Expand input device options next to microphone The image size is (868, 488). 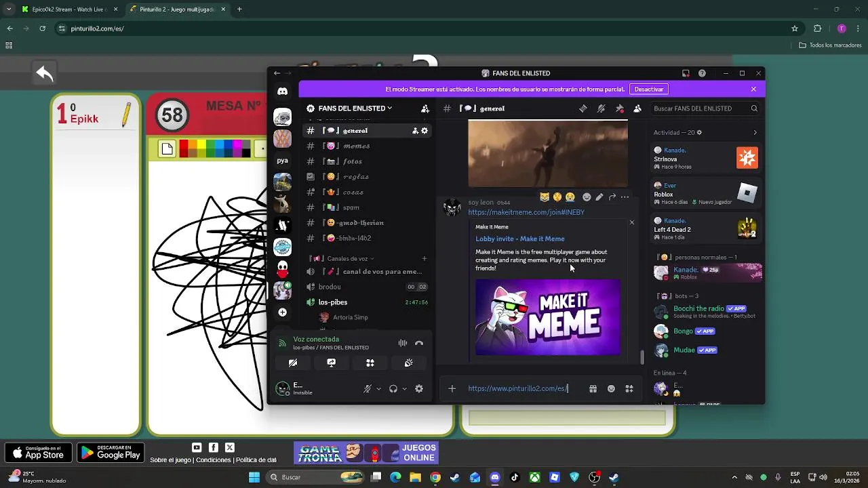(x=378, y=388)
